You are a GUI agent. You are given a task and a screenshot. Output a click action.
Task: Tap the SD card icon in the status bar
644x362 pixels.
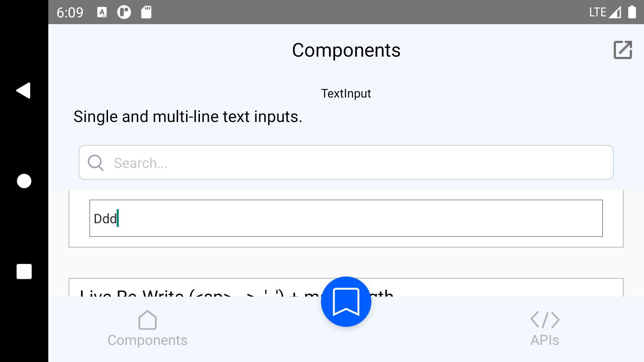point(146,12)
